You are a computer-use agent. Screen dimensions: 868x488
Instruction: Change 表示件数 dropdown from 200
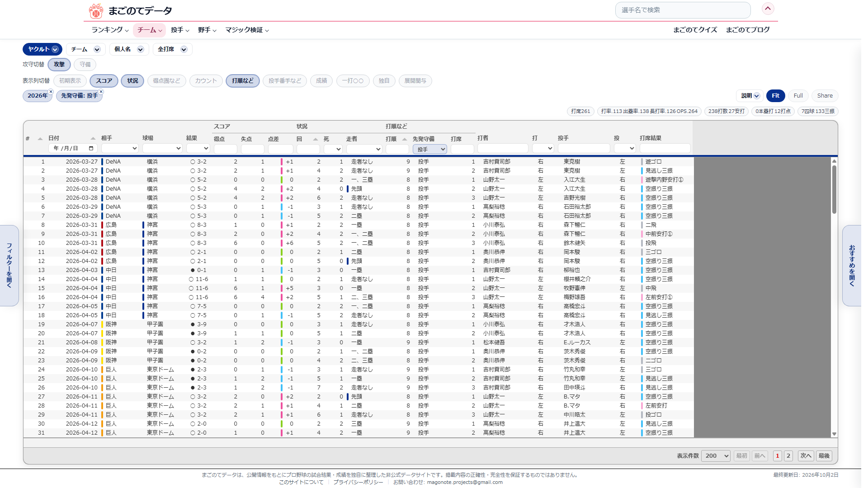coord(716,456)
